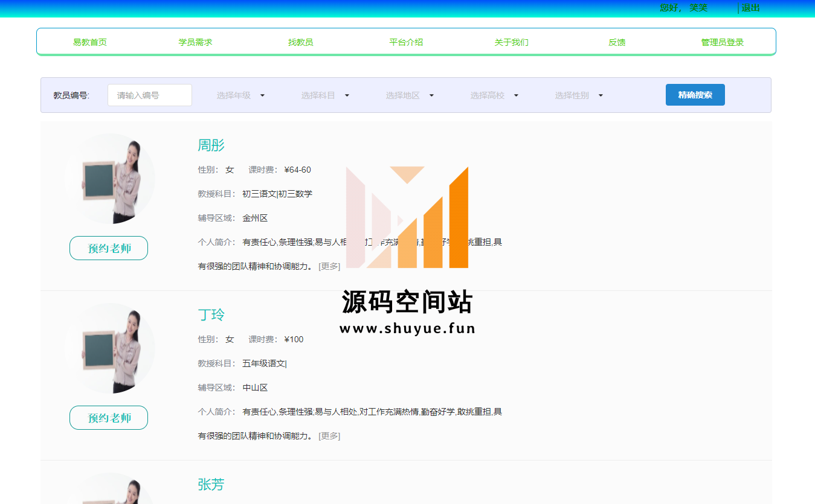Book teacher 周彤 with 预约老师

(109, 248)
